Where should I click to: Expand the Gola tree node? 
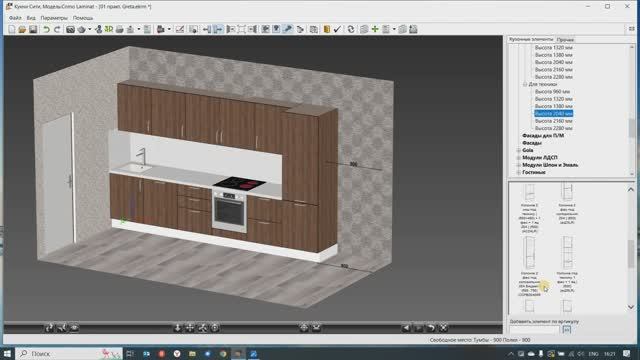[x=518, y=150]
